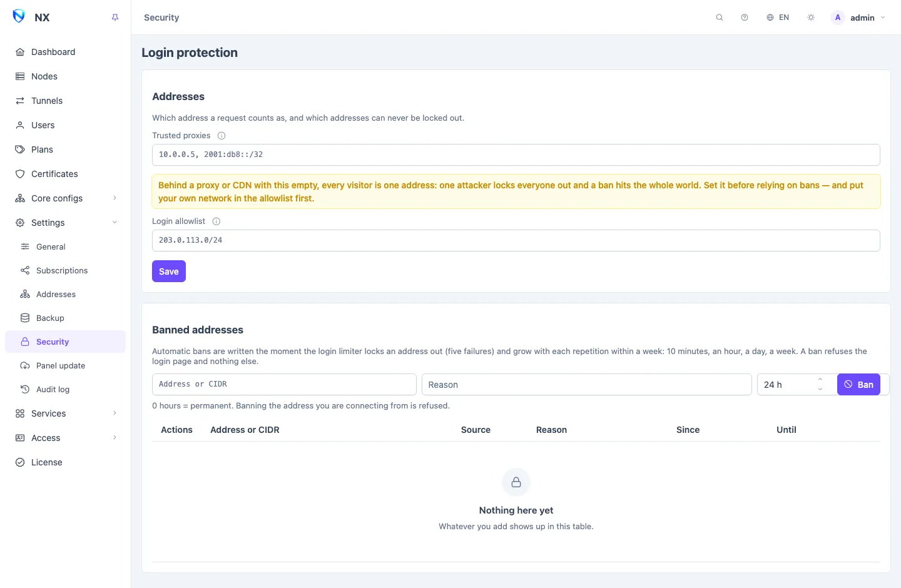This screenshot has height=588, width=901.
Task: Click the License check-badge icon
Action: (x=20, y=462)
